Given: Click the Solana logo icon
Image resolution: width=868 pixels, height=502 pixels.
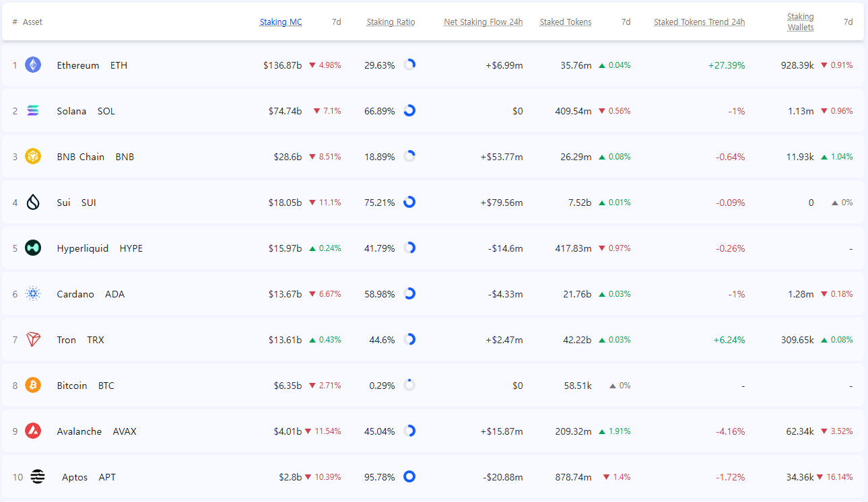Looking at the screenshot, I should (33, 111).
